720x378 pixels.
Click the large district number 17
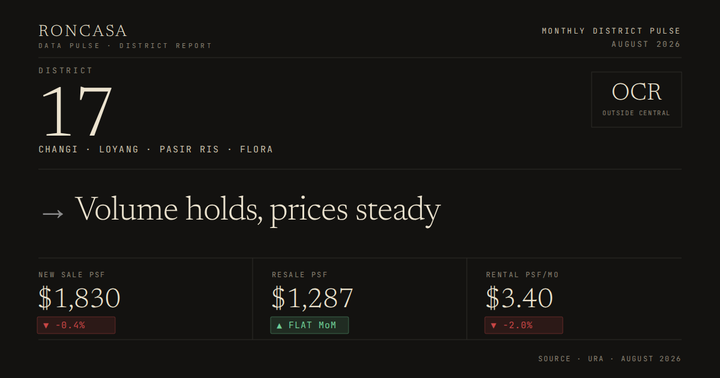pyautogui.click(x=76, y=111)
